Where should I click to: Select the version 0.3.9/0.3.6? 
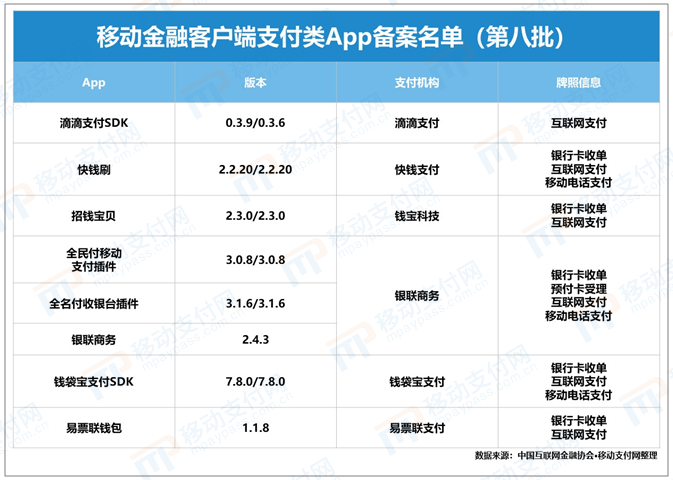(x=255, y=123)
